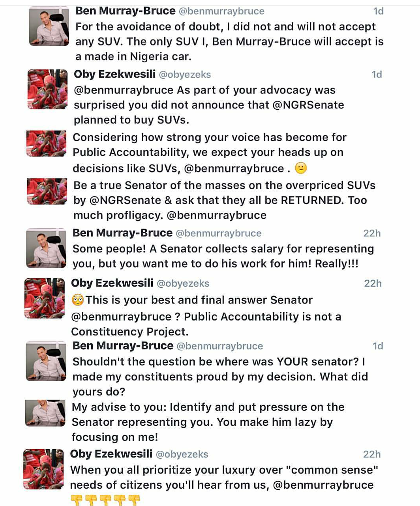
Task: Click 1d timestamp on 'YOUR senator' tweet
Action: tap(378, 346)
